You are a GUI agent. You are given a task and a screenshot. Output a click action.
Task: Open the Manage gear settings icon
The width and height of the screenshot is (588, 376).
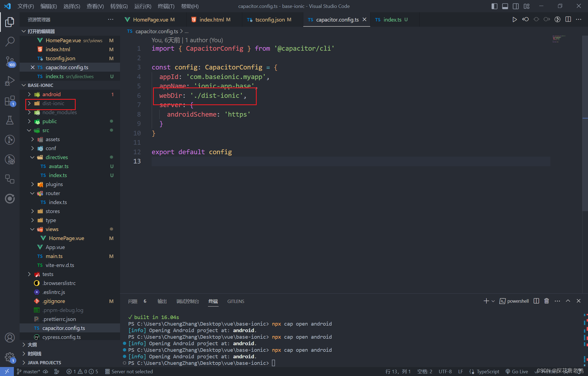(x=10, y=357)
